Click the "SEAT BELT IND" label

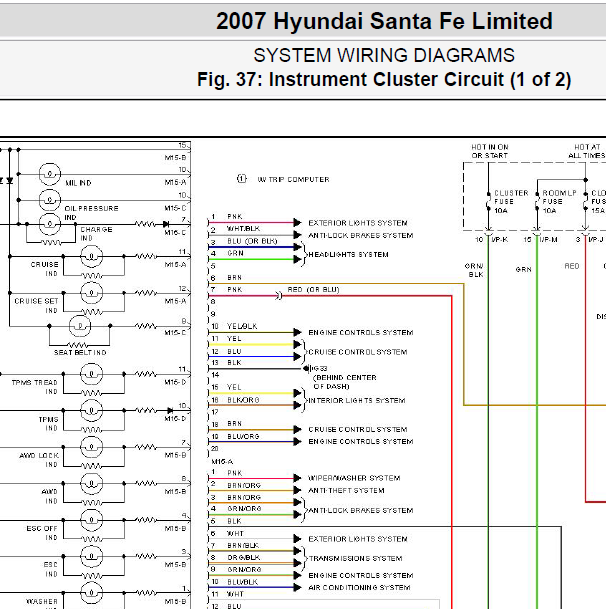pos(80,352)
